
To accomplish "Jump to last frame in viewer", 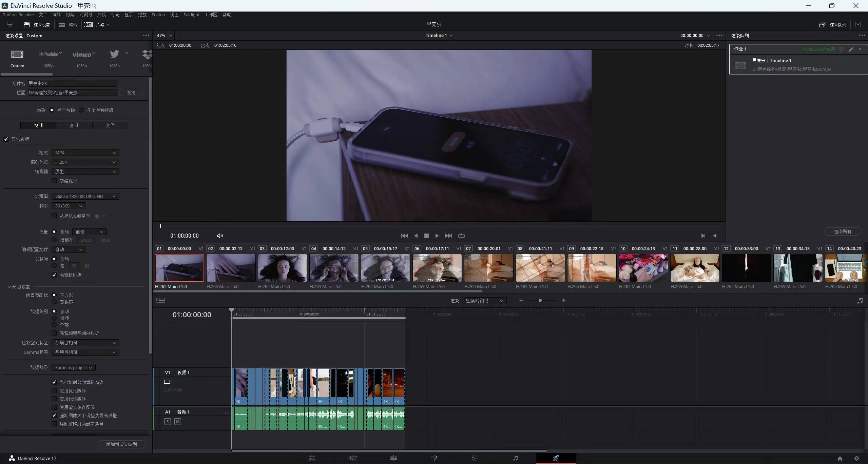I will click(x=448, y=236).
